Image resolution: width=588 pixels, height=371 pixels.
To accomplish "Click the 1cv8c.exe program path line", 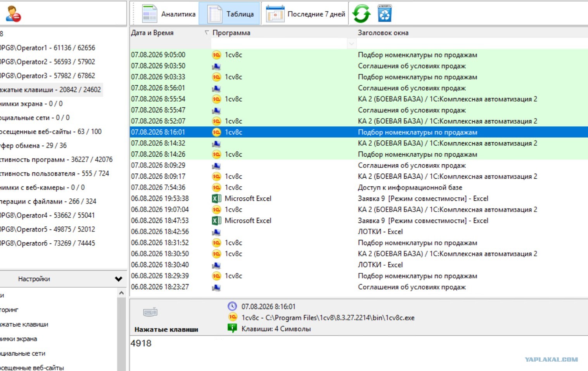I will (x=328, y=318).
